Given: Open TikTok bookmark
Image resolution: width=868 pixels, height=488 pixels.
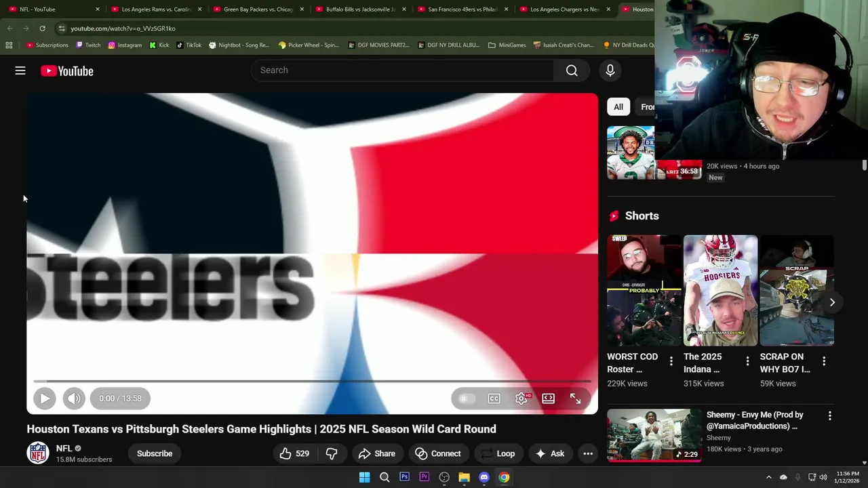Looking at the screenshot, I should click(189, 45).
